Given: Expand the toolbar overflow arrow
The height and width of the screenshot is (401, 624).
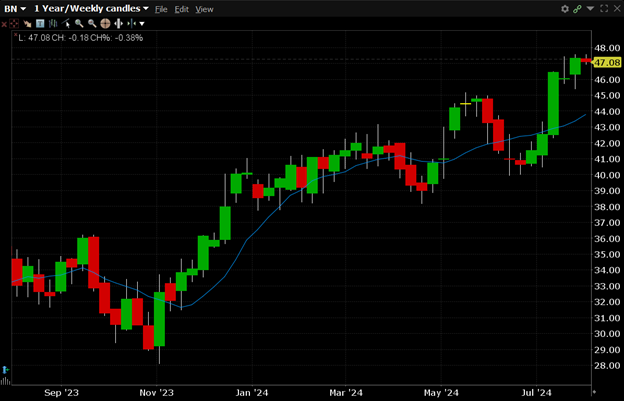Looking at the screenshot, I should tap(142, 24).
